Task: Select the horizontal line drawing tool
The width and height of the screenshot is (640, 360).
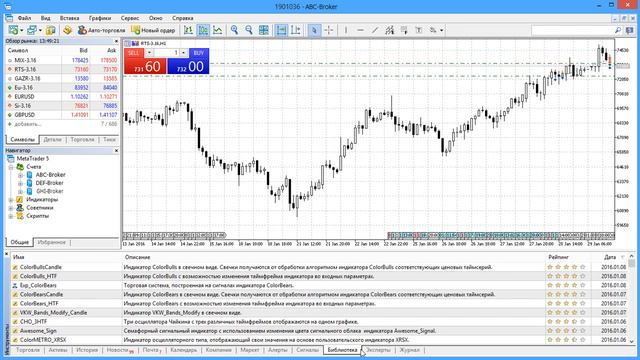Action: pos(360,30)
